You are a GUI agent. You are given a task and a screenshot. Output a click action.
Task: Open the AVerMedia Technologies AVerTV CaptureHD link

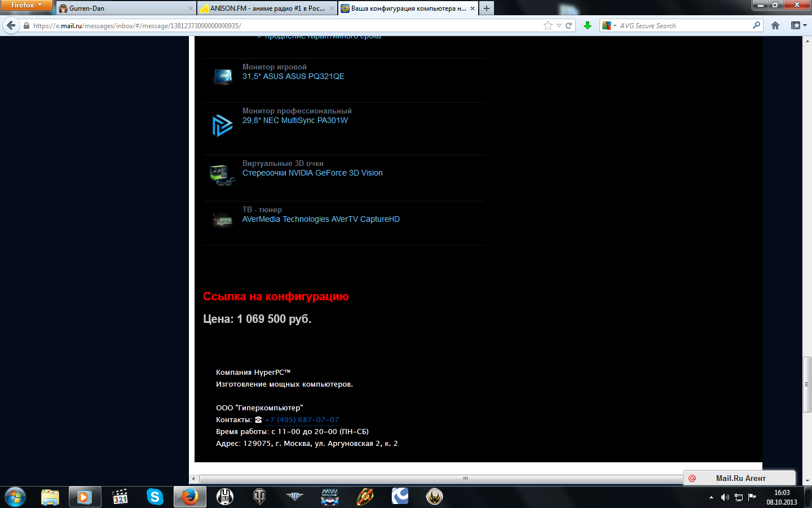coord(321,219)
